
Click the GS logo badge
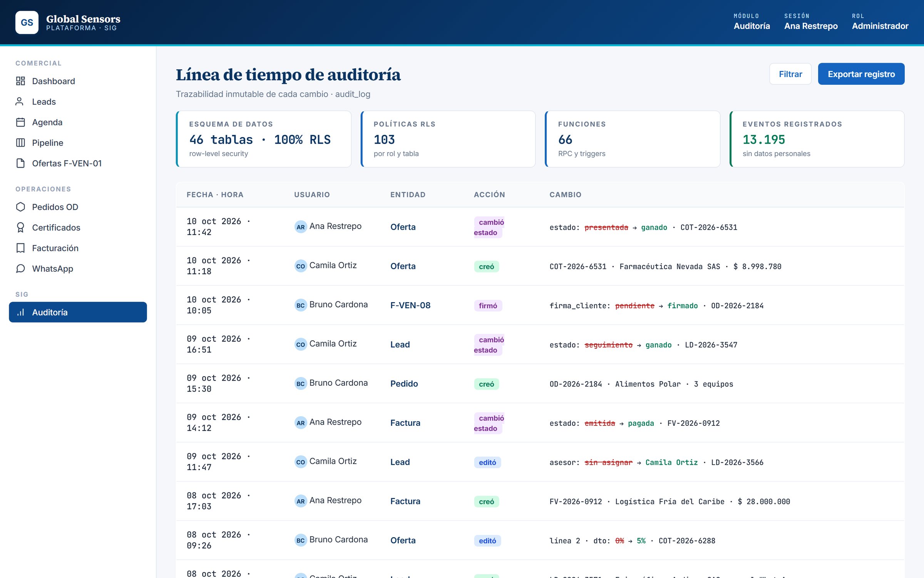[x=27, y=22]
